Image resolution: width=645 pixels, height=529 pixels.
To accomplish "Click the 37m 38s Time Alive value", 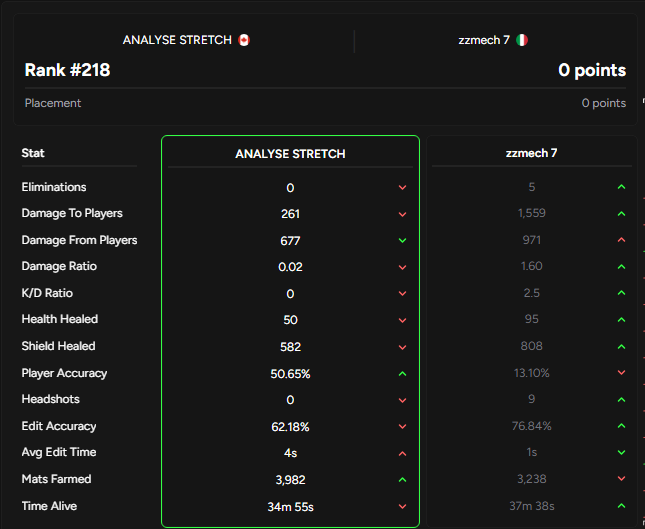I will [x=531, y=506].
